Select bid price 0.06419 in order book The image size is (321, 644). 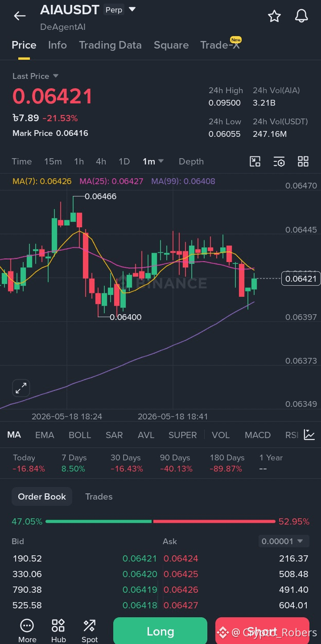[x=140, y=590]
